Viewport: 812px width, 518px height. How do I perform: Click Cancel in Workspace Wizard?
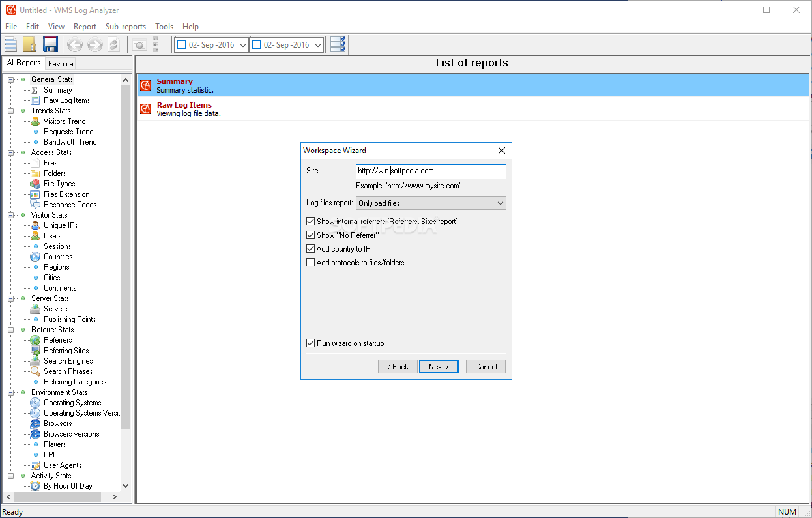[486, 367]
